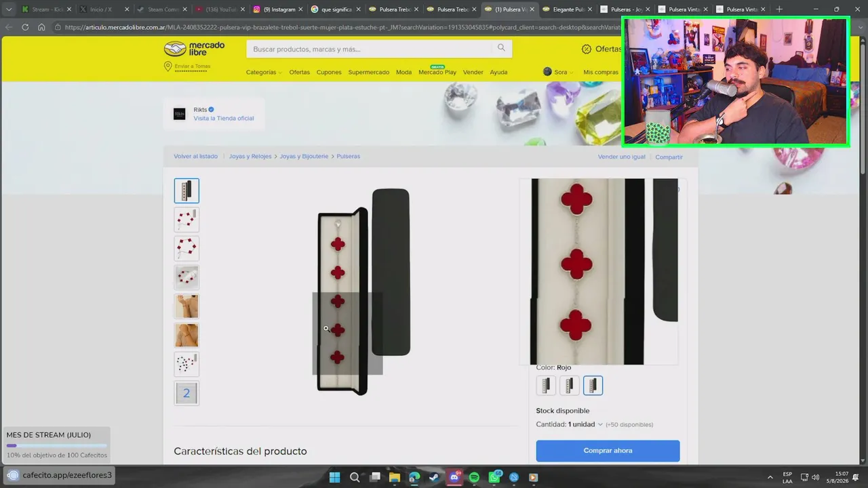Go back using the browser back arrow
868x488 pixels.
[x=9, y=27]
